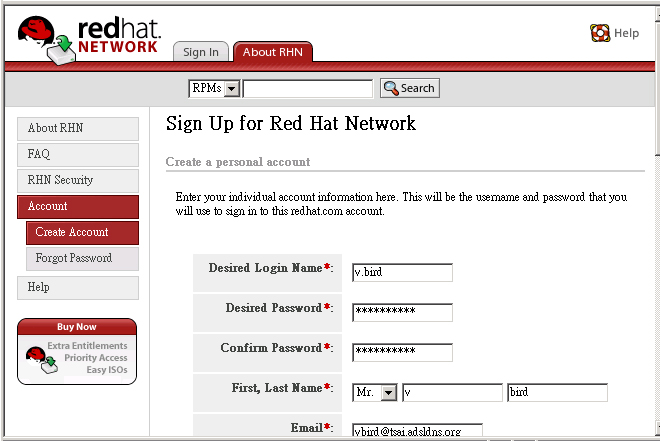Click the Red Hat Network logo
Screen dimensions: 660x441
point(88,38)
